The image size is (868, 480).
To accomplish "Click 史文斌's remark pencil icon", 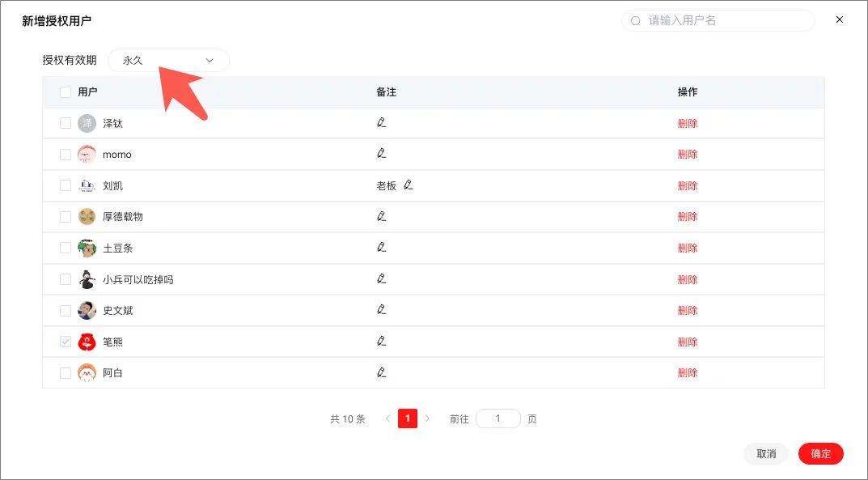I will (381, 309).
